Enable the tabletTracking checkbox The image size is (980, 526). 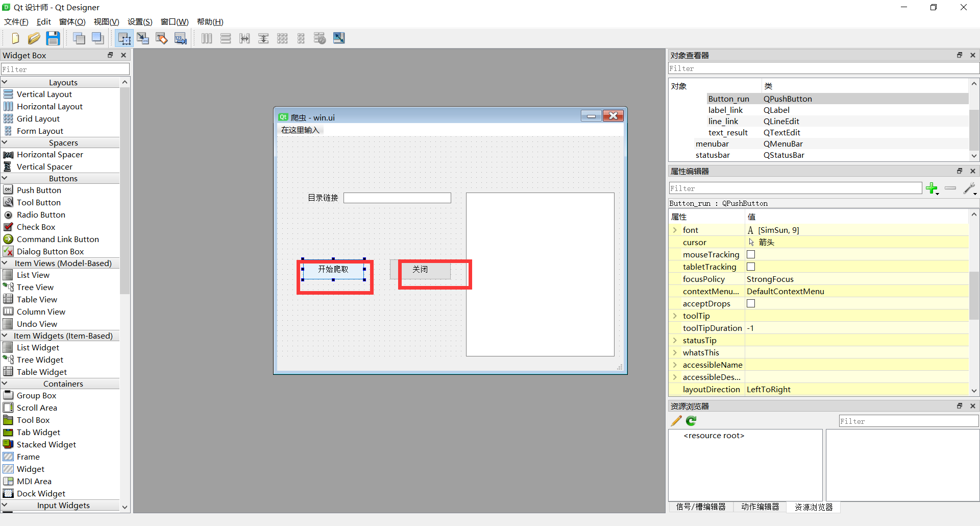[x=751, y=267]
